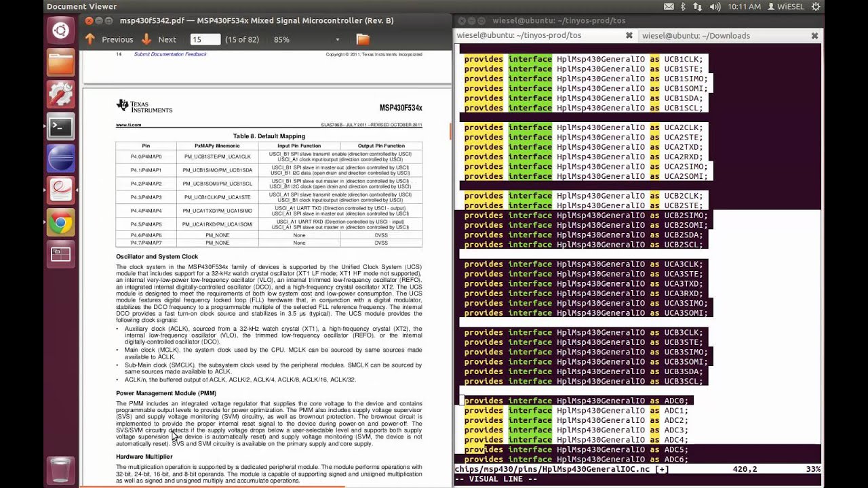This screenshot has height=488, width=868.
Task: Open the www.ti.com link in PDF
Action: click(x=129, y=125)
